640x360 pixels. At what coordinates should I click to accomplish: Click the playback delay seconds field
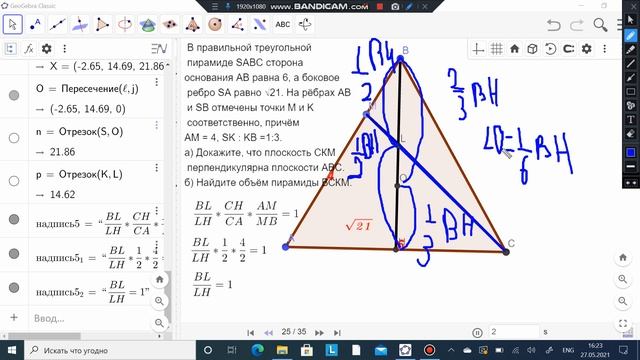tap(513, 332)
